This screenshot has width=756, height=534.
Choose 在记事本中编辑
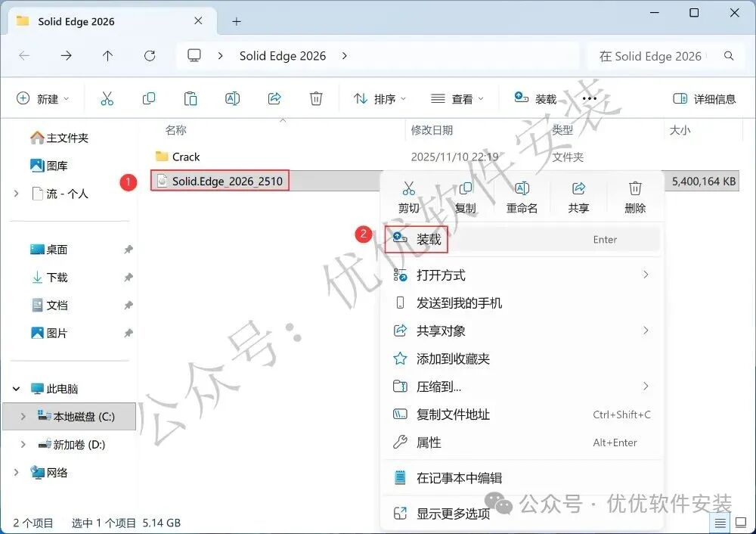pyautogui.click(x=522, y=477)
